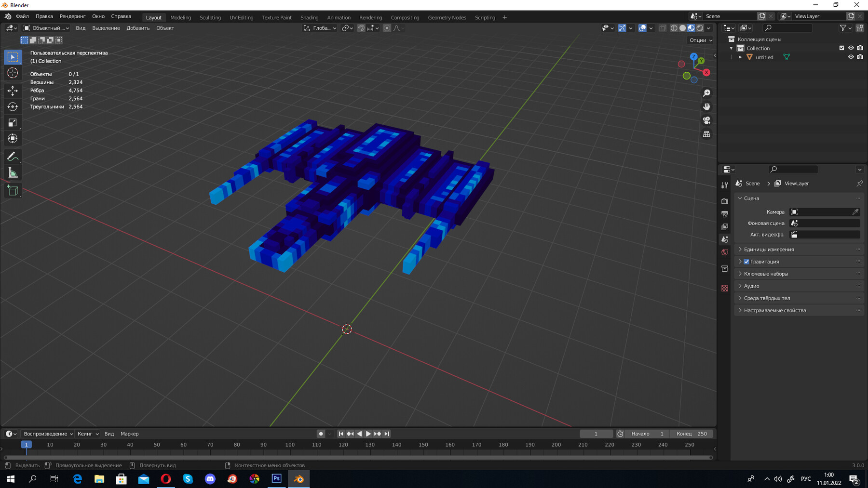Activate the Annotate tool
Image resolution: width=868 pixels, height=488 pixels.
13,156
